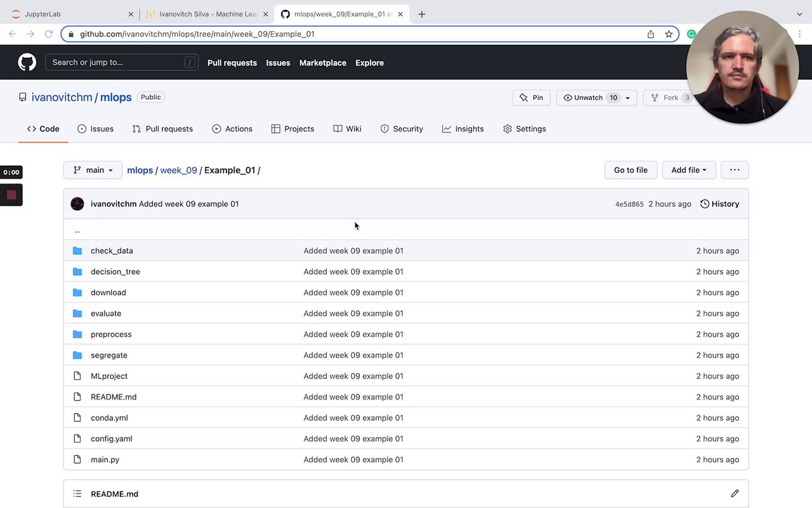Click the browser reload icon
Viewport: 812px width, 508px height.
click(x=48, y=34)
